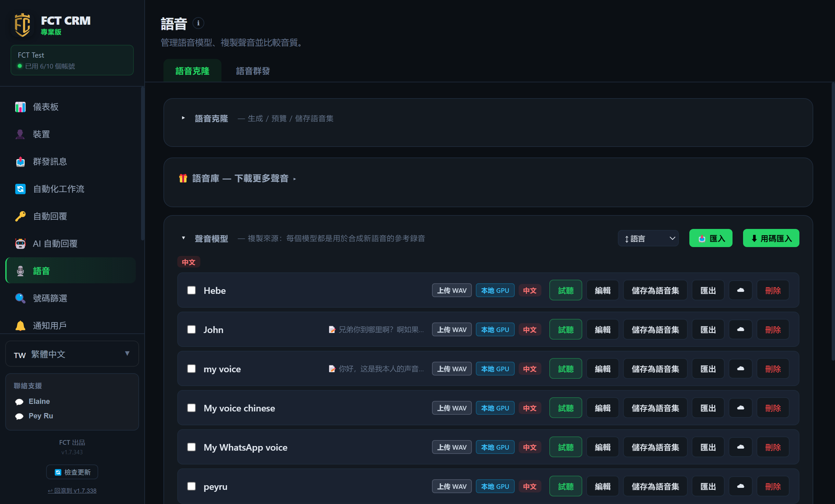The height and width of the screenshot is (504, 835).
Task: Click cloud icon for My voice chinese
Action: tap(740, 408)
